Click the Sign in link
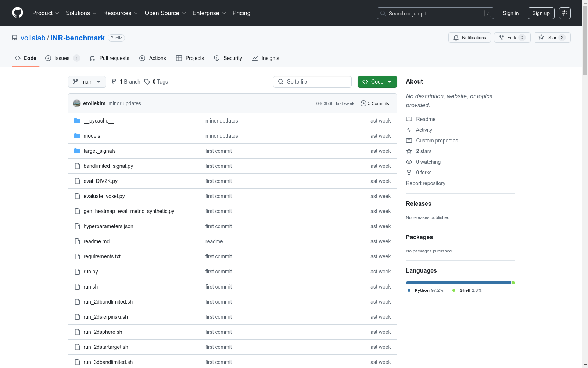Image resolution: width=588 pixels, height=368 pixels. point(511,13)
